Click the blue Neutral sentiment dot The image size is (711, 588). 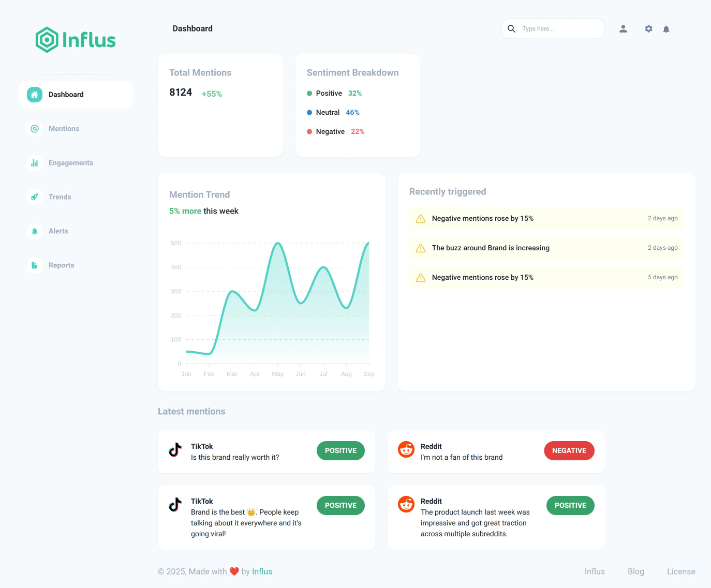click(309, 113)
